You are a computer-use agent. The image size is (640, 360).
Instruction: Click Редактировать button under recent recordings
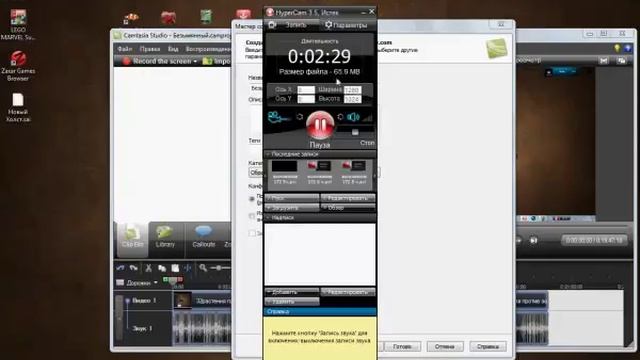(348, 198)
